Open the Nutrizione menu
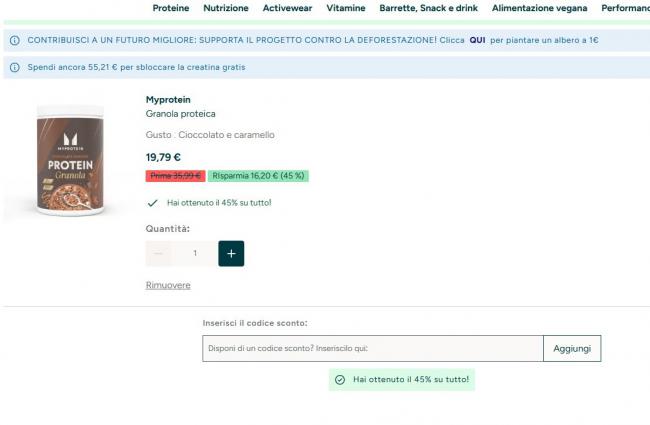Viewport: 650px width, 425px height. point(226,8)
